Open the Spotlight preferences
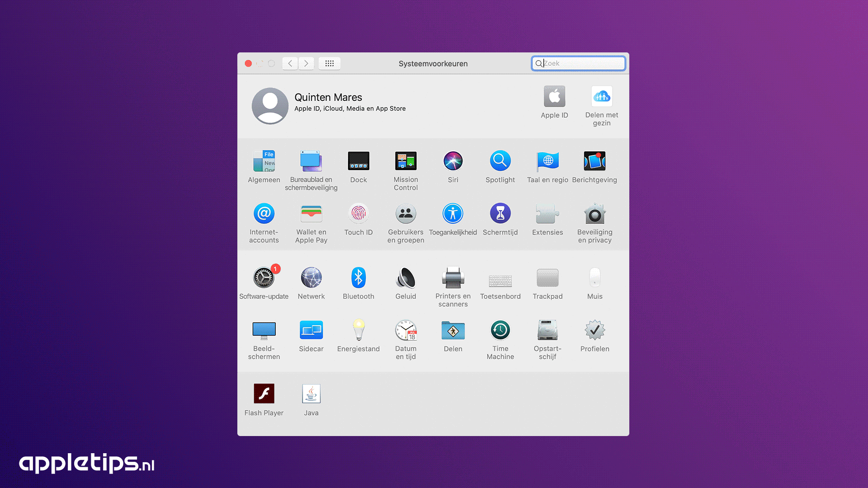This screenshot has width=868, height=488. 500,161
